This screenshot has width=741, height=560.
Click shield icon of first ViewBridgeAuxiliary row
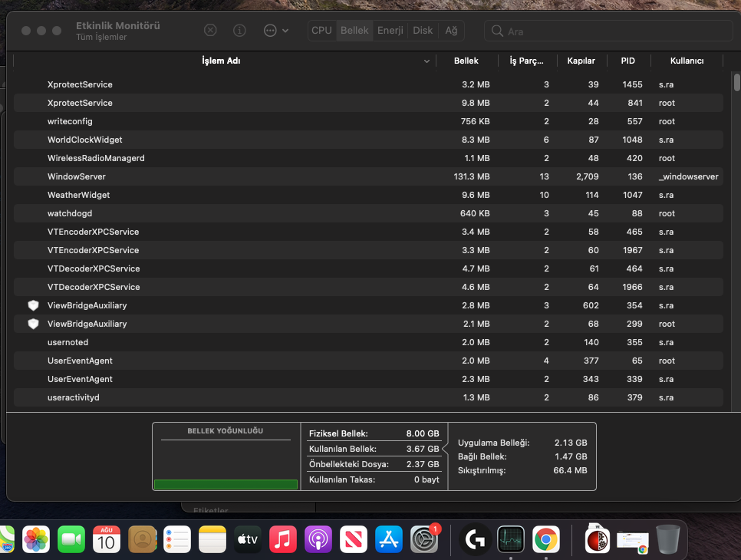click(33, 305)
